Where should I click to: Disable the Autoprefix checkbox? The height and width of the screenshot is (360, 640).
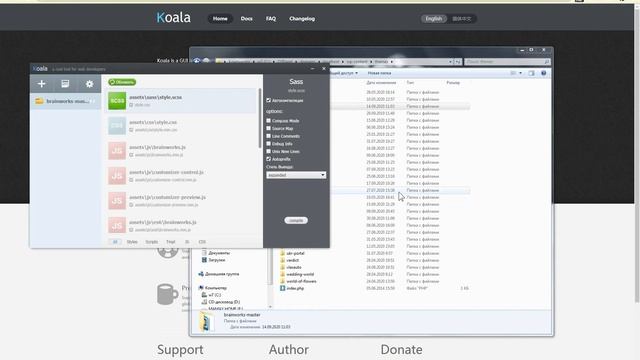tap(269, 159)
